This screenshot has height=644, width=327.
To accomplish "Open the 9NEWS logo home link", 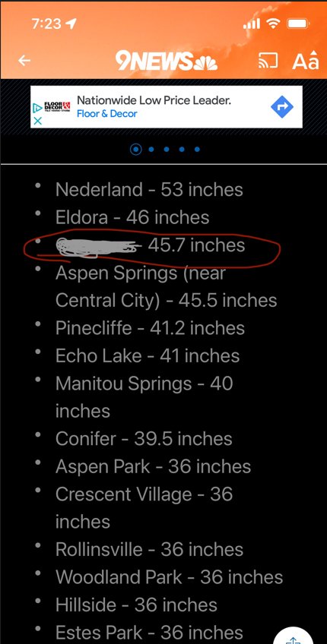I will pos(167,61).
